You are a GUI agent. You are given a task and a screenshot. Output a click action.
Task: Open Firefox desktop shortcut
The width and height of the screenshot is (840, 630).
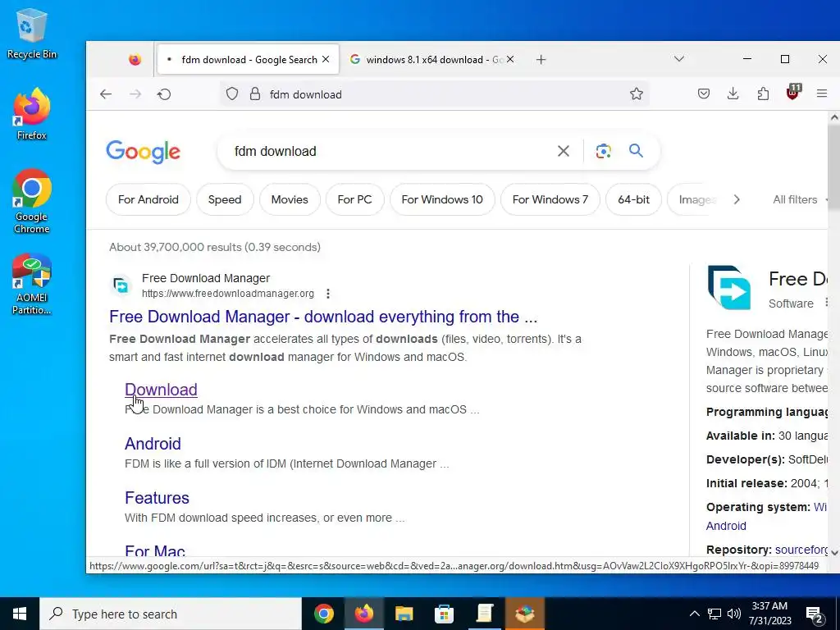click(x=32, y=114)
